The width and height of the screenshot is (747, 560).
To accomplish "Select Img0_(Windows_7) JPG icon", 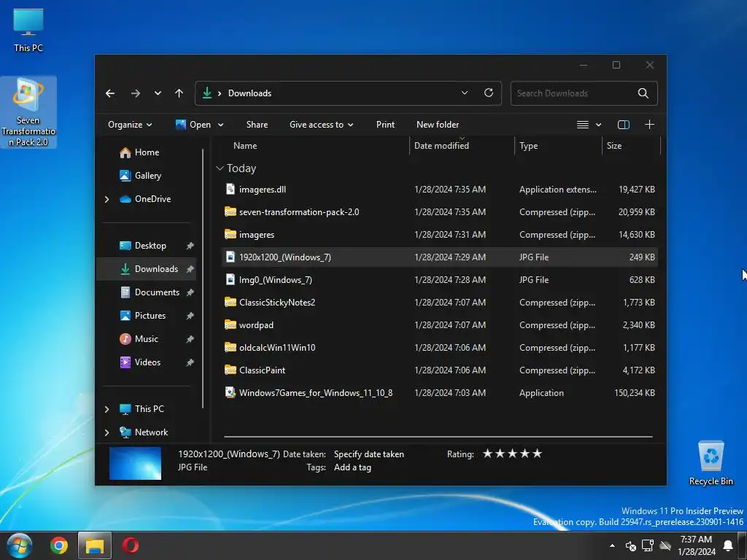I will coord(230,279).
